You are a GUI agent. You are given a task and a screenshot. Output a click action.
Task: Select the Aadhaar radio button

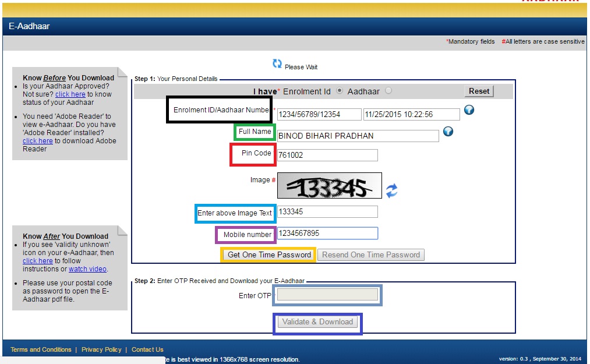(x=387, y=91)
